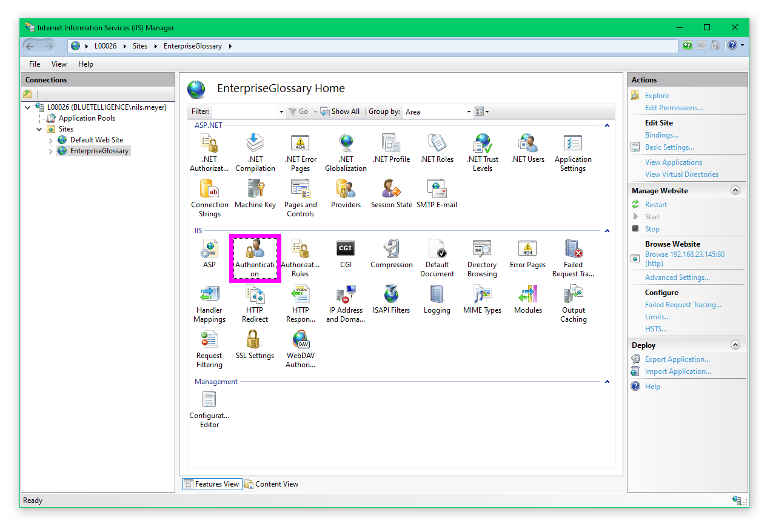Open the Configuration Editor icon
This screenshot has height=532, width=770.
209,408
